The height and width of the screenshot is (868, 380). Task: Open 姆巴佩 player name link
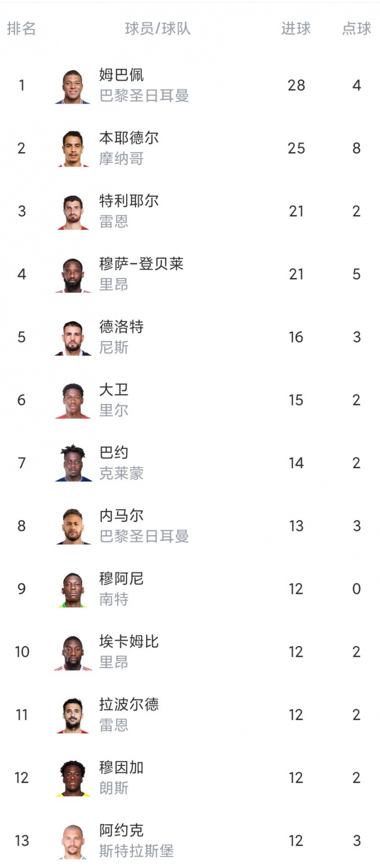[122, 75]
